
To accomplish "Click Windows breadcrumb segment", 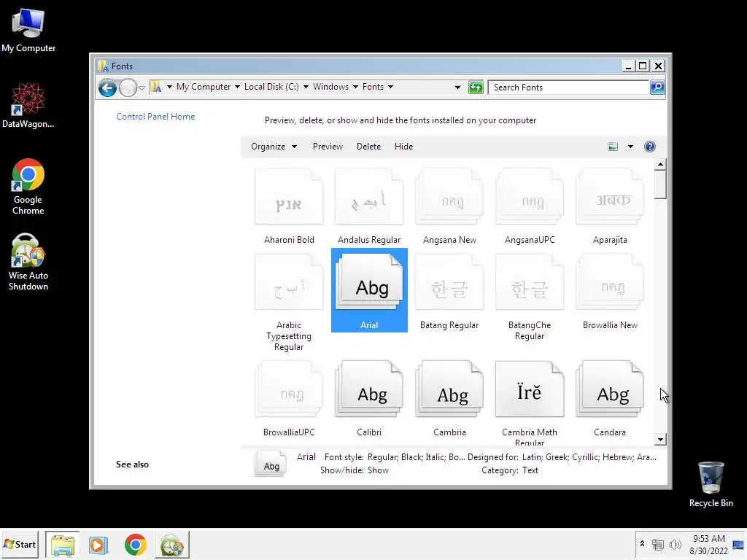I will click(x=330, y=87).
